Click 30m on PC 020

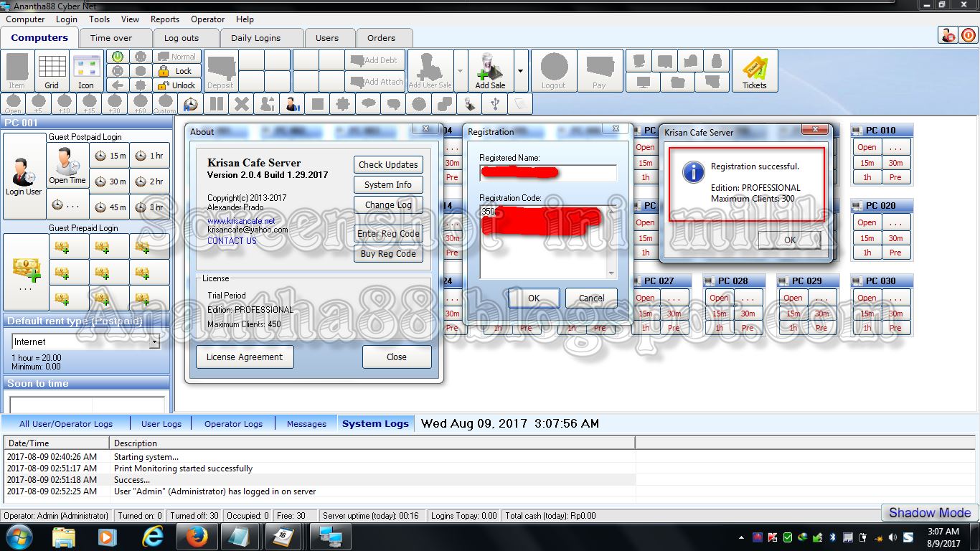point(895,238)
